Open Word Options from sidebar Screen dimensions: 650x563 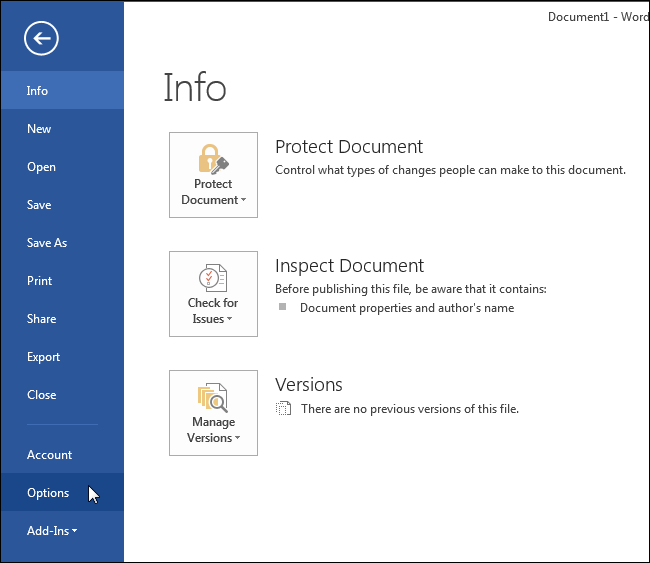click(x=62, y=493)
